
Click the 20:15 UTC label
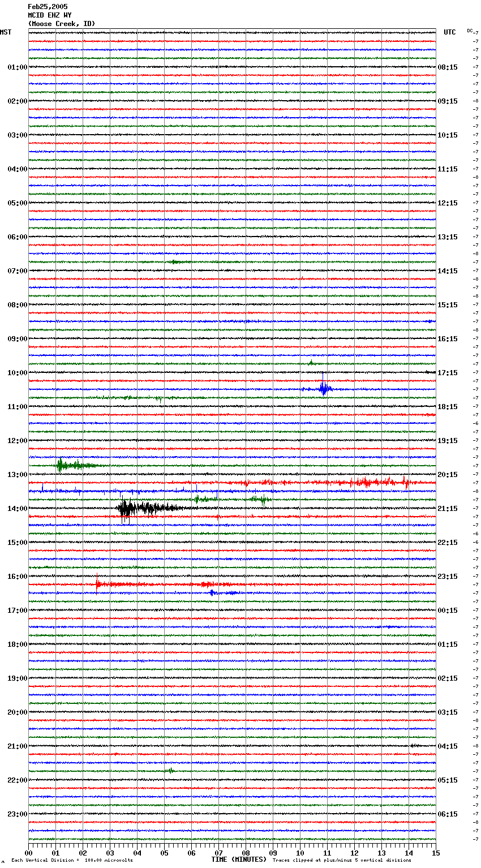(448, 475)
